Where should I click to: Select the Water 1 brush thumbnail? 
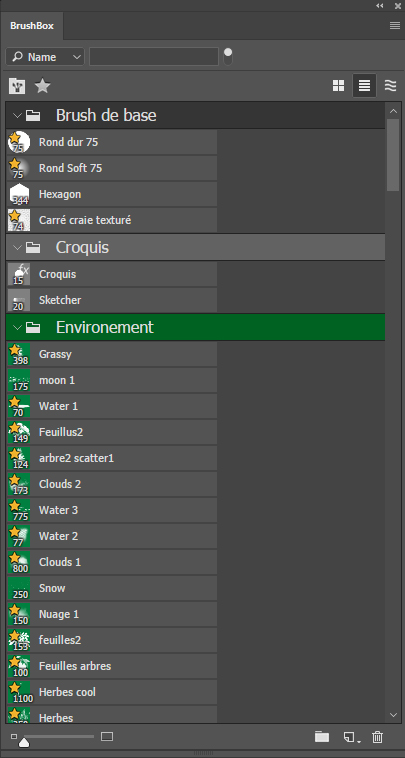point(19,406)
